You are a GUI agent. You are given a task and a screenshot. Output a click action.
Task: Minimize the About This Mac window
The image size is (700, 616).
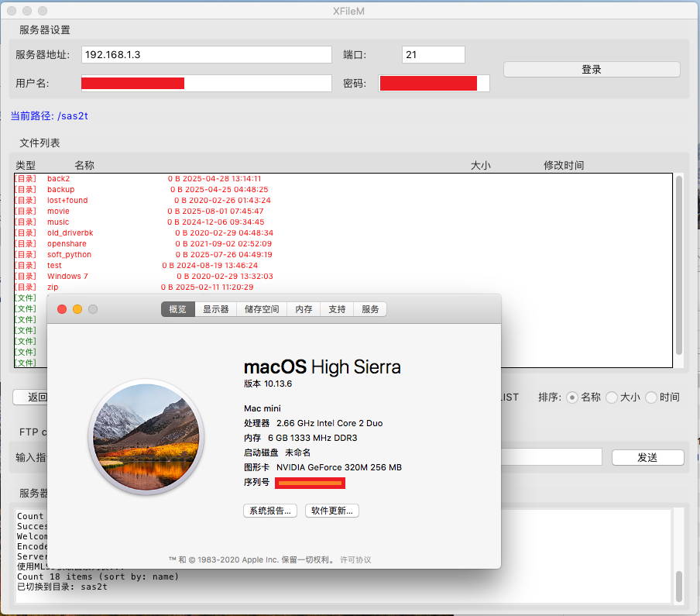77,309
